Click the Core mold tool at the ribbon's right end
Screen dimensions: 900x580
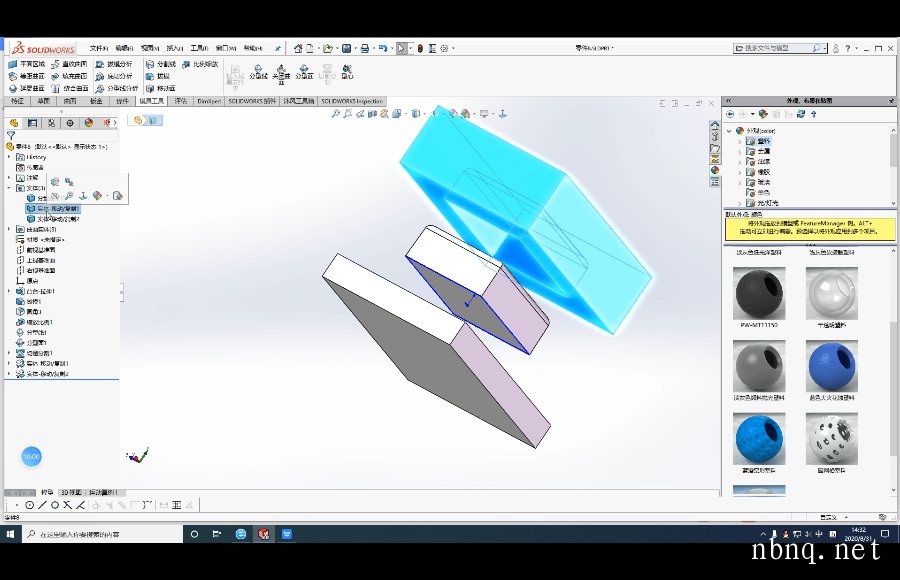(x=347, y=72)
